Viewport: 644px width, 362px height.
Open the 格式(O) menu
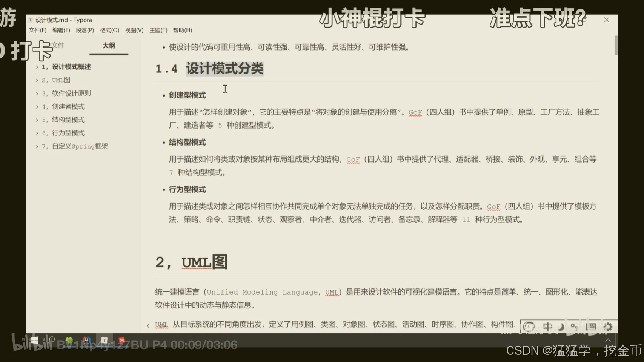coord(109,30)
